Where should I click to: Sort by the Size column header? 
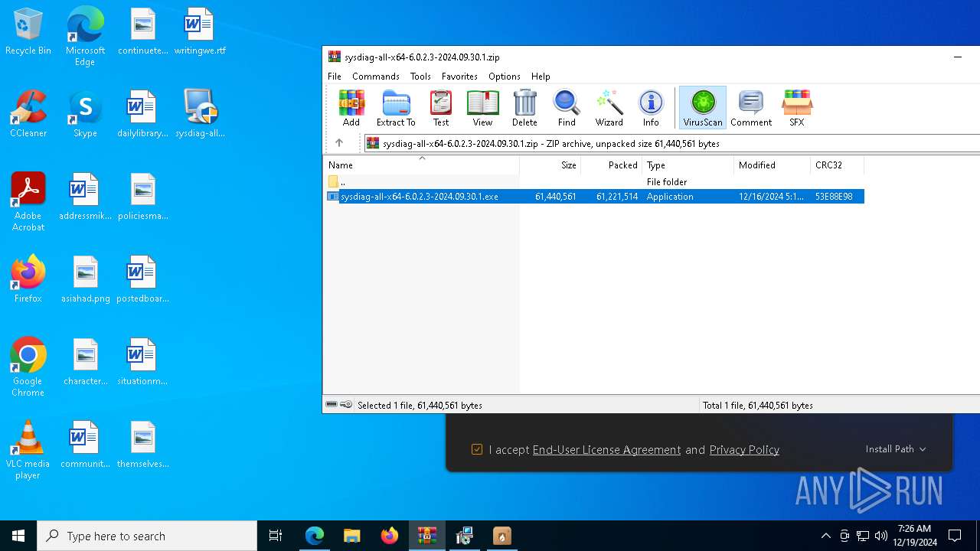pyautogui.click(x=550, y=165)
